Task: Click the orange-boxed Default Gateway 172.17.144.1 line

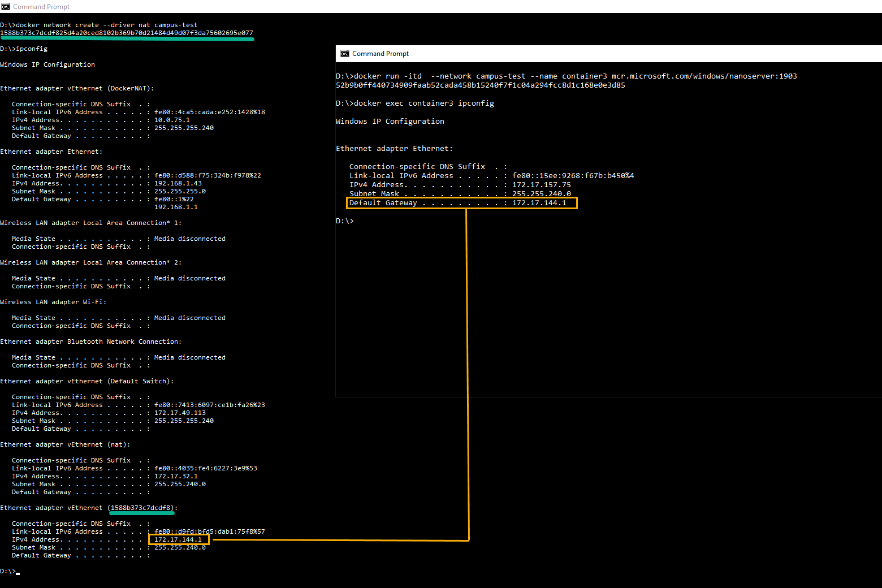Action: tap(461, 203)
